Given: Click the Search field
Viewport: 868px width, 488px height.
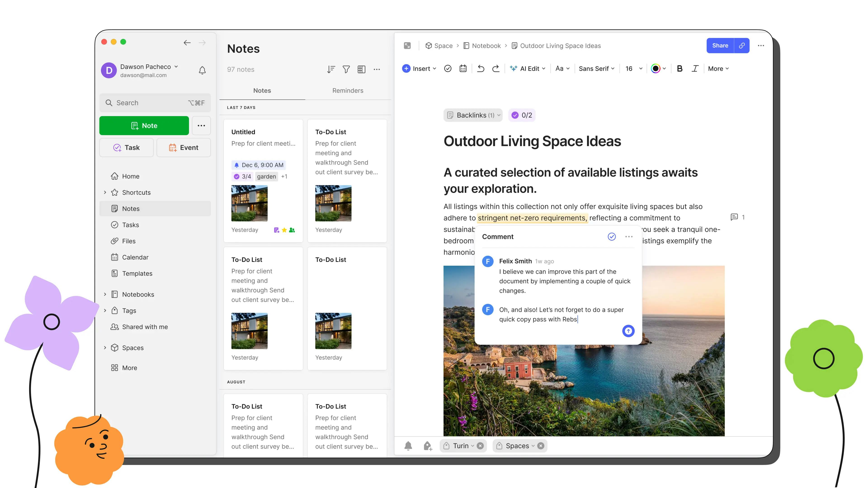Looking at the screenshot, I should click(155, 103).
